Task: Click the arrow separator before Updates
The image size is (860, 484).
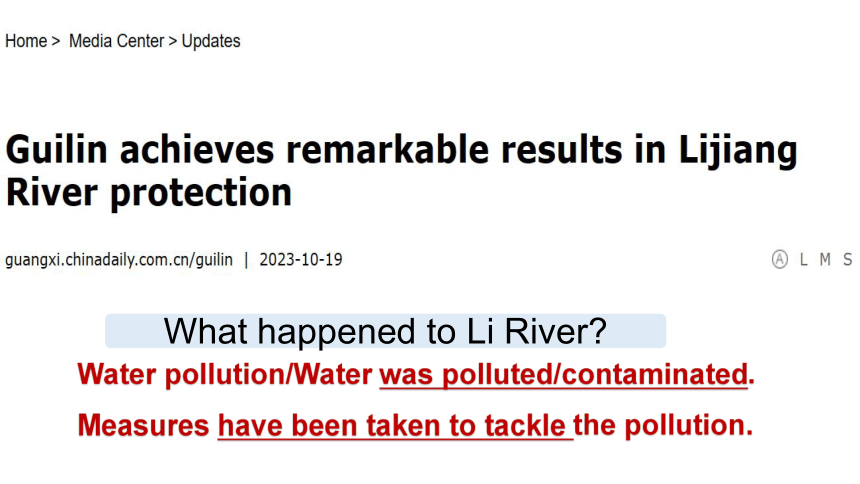Action: tap(173, 42)
